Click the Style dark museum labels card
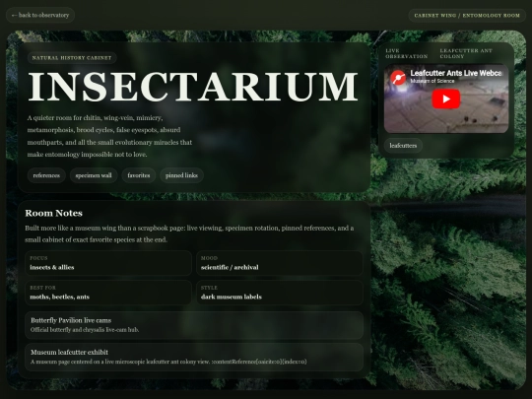This screenshot has height=399, width=532. (x=280, y=293)
